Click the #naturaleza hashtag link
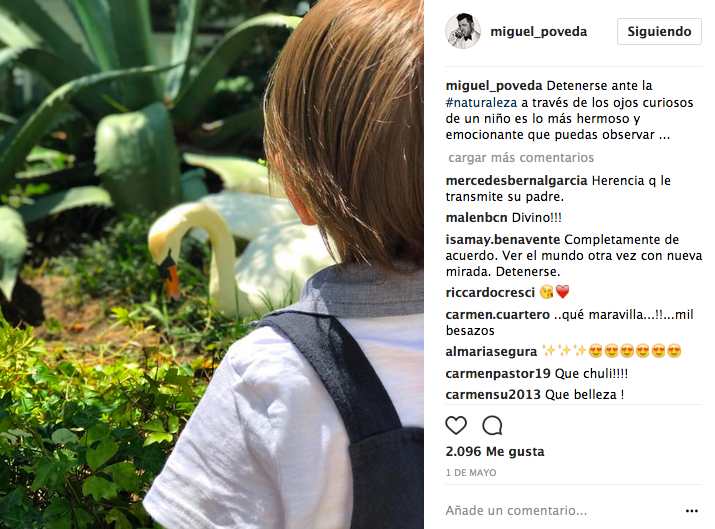This screenshot has width=715, height=529. tap(482, 103)
